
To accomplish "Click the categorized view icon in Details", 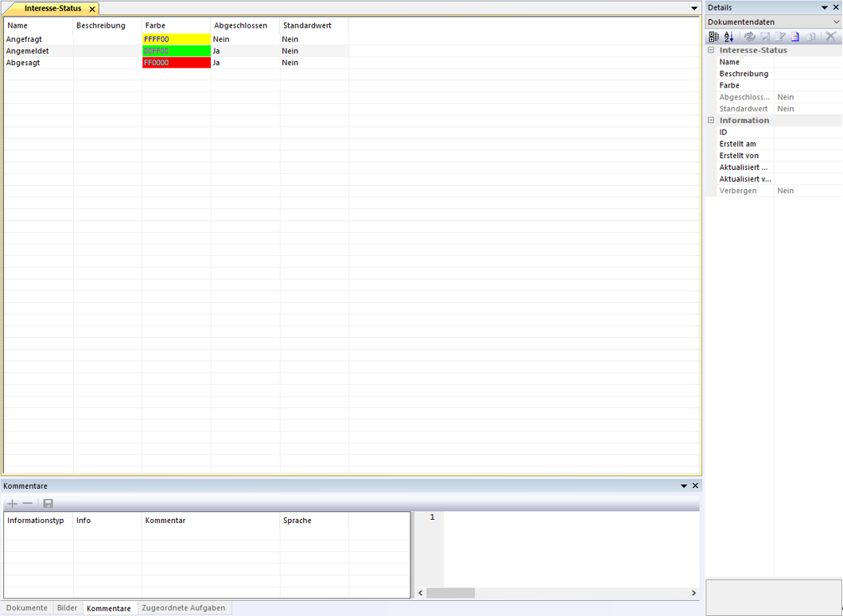I will (x=713, y=37).
